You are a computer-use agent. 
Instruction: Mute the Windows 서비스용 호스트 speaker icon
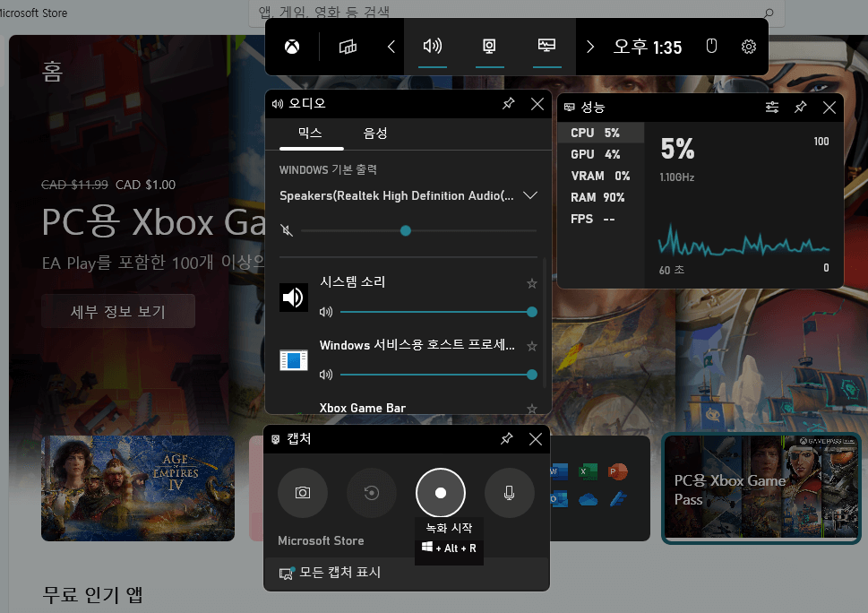pyautogui.click(x=326, y=375)
